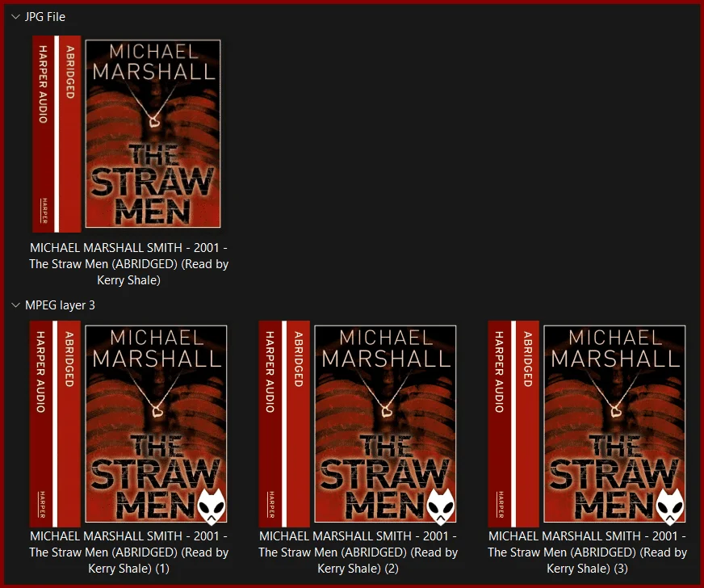This screenshot has width=704, height=588.
Task: Click the foobar2000 overlay icon on file (3)
Action: click(670, 507)
